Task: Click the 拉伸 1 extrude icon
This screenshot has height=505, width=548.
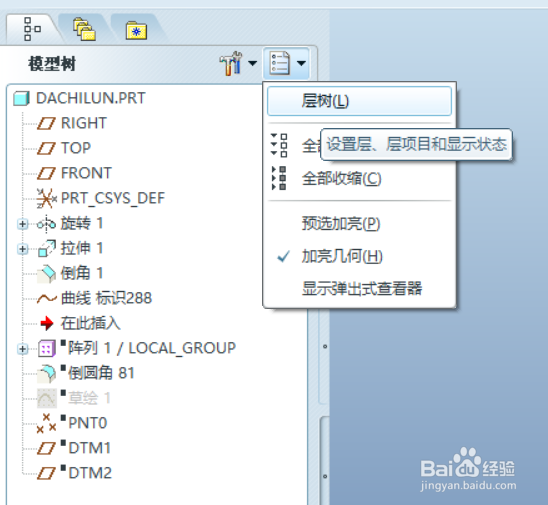Action: tap(46, 248)
